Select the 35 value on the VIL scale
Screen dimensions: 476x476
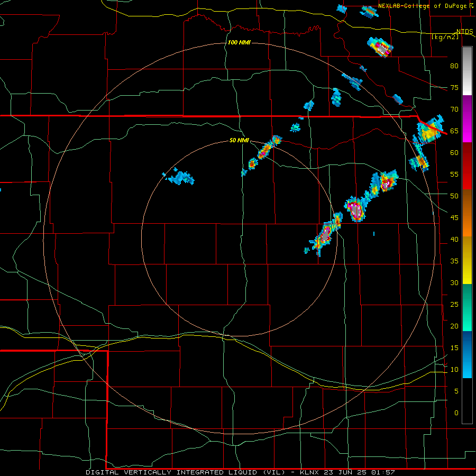coord(454,261)
